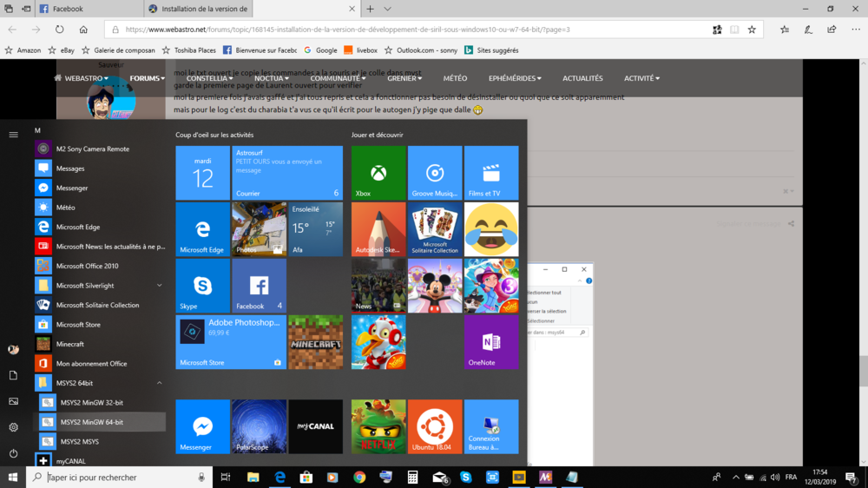Screen dimensions: 868x488
Task: Open File Explorer from taskbar
Action: (253, 477)
